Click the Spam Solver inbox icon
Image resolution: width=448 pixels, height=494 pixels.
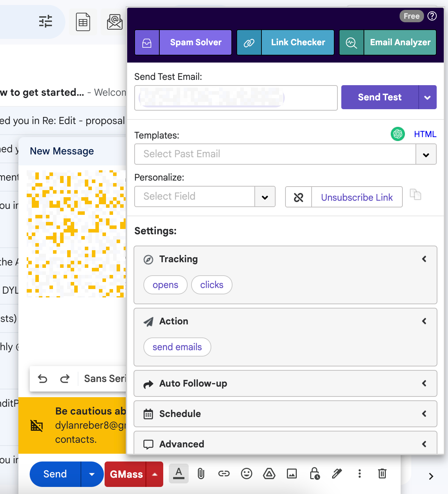tap(147, 43)
